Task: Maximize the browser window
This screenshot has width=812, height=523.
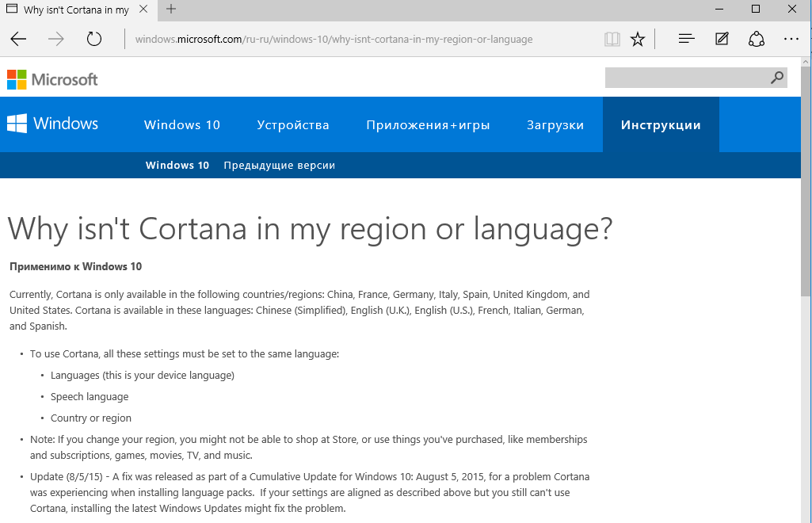Action: [756, 9]
